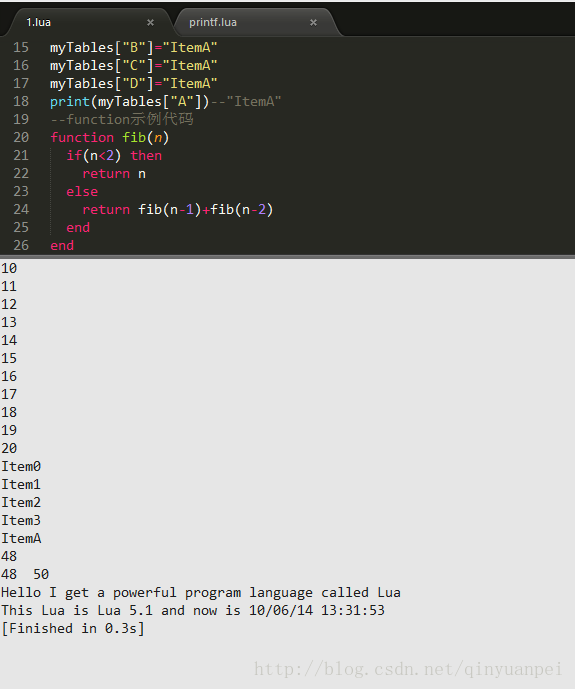This screenshot has height=689, width=575.
Task: Click the print keyword on line 18
Action: (x=70, y=102)
